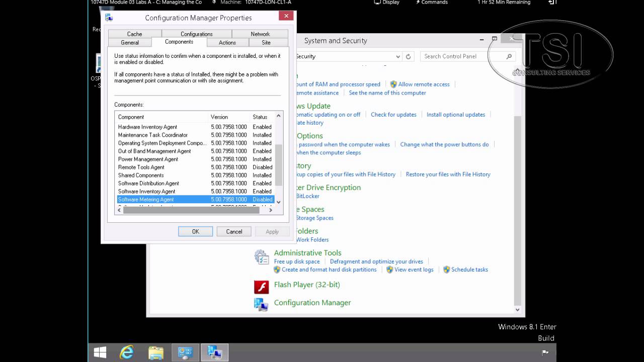Click shield icon next to Schedule tasks
The height and width of the screenshot is (362, 644).
446,269
